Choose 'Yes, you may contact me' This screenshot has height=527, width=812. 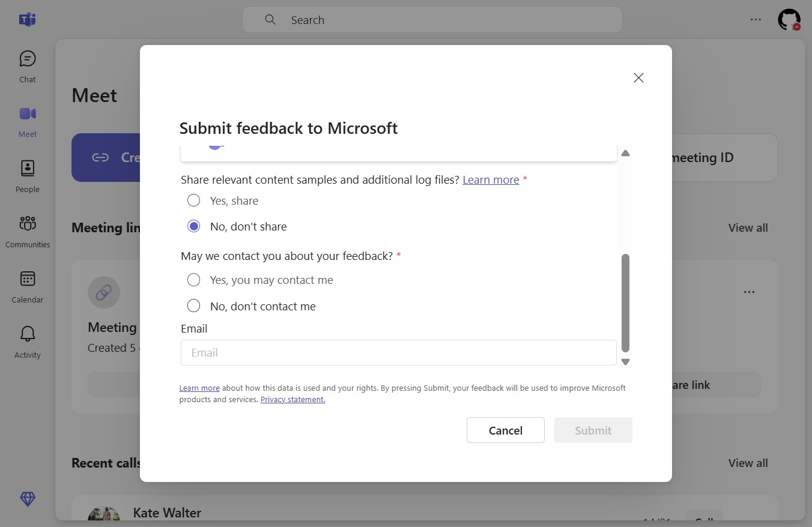click(x=193, y=280)
